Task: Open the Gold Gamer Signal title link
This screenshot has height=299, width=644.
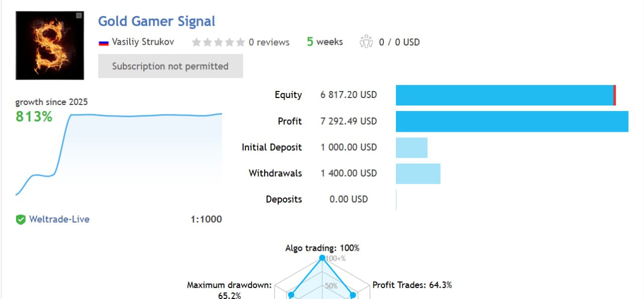Action: (x=156, y=22)
